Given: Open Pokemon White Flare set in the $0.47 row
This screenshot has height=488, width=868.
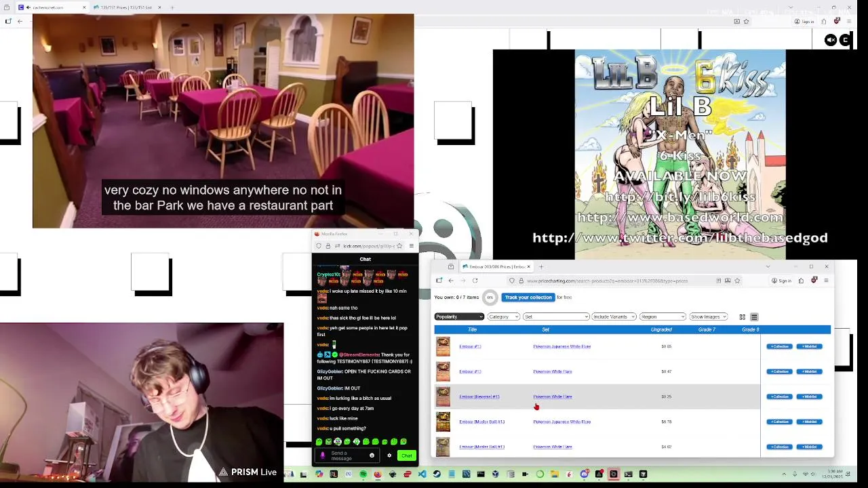Looking at the screenshot, I should pyautogui.click(x=553, y=371).
